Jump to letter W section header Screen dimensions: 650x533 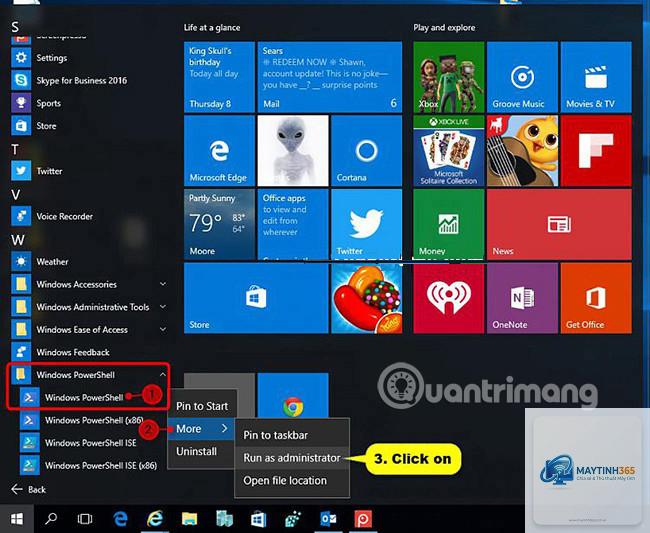17,240
